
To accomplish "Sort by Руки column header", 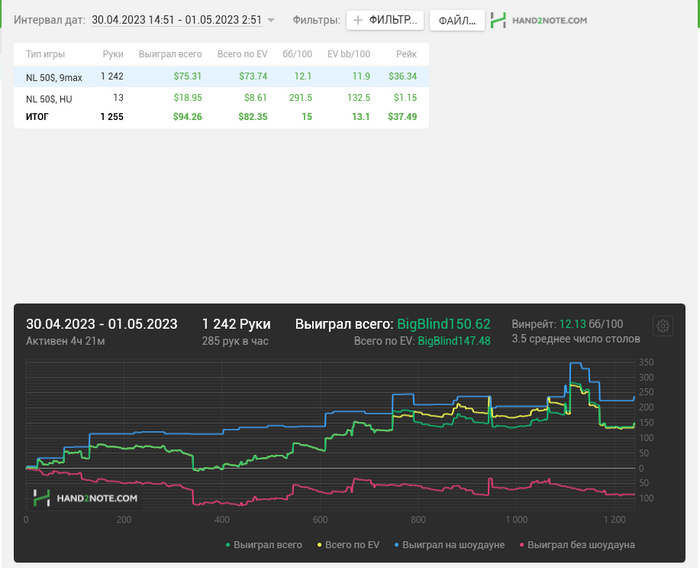I will (x=112, y=54).
